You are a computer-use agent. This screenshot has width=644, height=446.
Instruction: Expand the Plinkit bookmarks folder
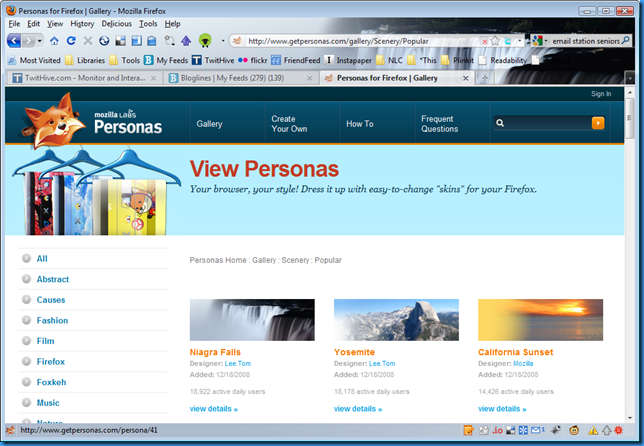click(x=457, y=60)
